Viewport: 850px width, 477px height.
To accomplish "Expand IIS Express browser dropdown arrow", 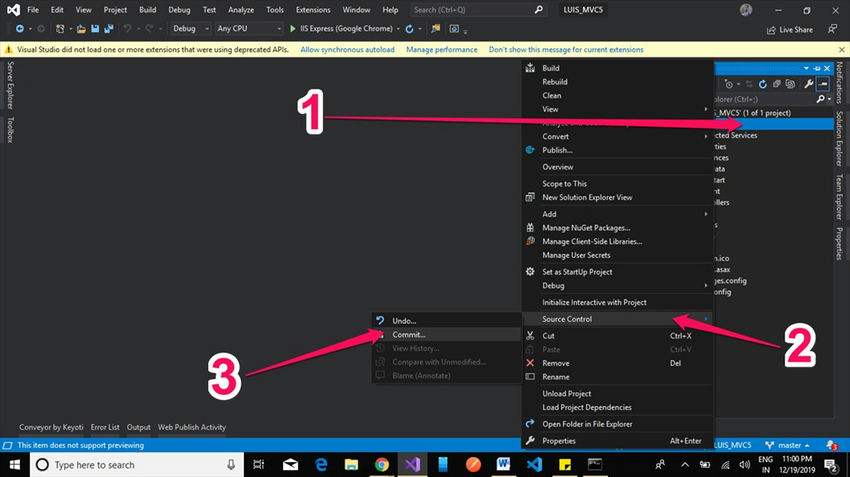I will (x=398, y=29).
